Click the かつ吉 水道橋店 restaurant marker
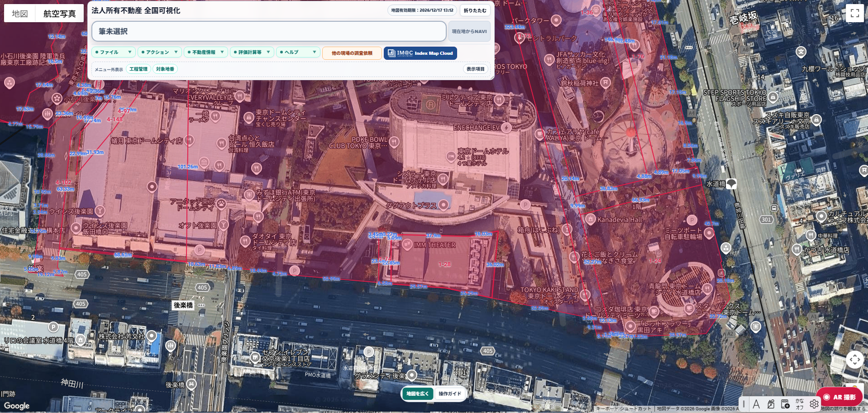The height and width of the screenshot is (413, 868). (x=797, y=249)
